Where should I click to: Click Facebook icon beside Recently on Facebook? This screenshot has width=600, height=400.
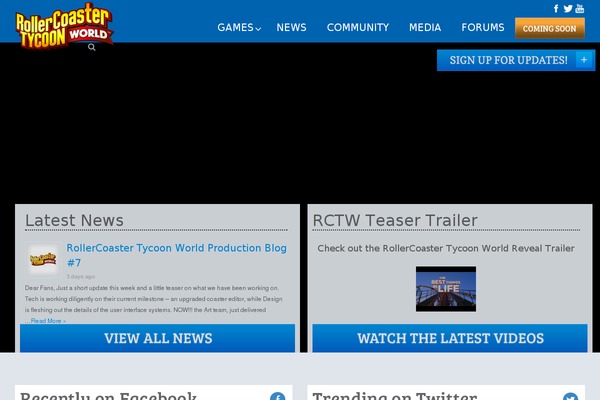pyautogui.click(x=277, y=397)
